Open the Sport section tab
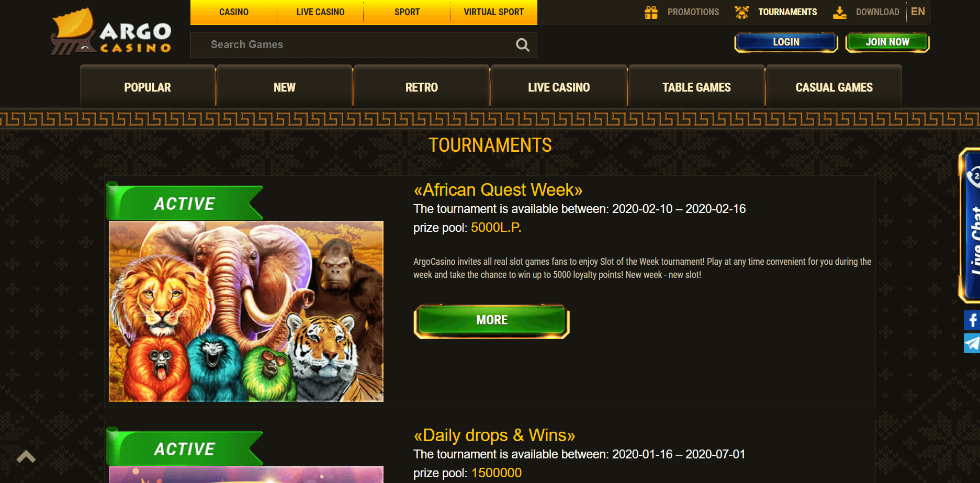Screen dimensions: 980x483 point(407,12)
